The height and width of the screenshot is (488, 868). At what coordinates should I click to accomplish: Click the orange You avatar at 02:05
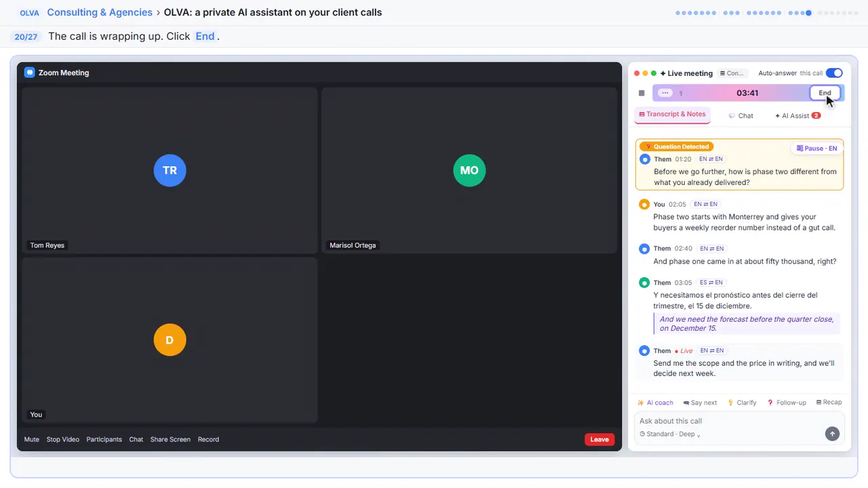tap(644, 204)
